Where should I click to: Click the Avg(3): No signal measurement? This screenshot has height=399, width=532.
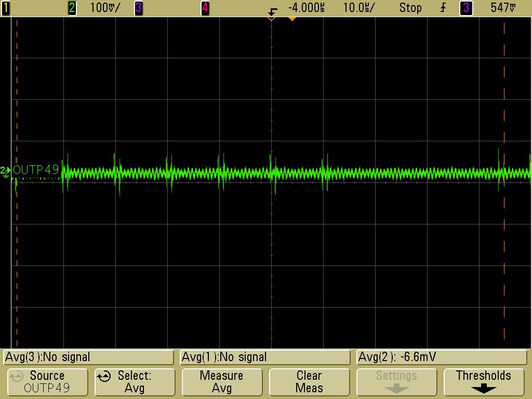click(x=88, y=357)
